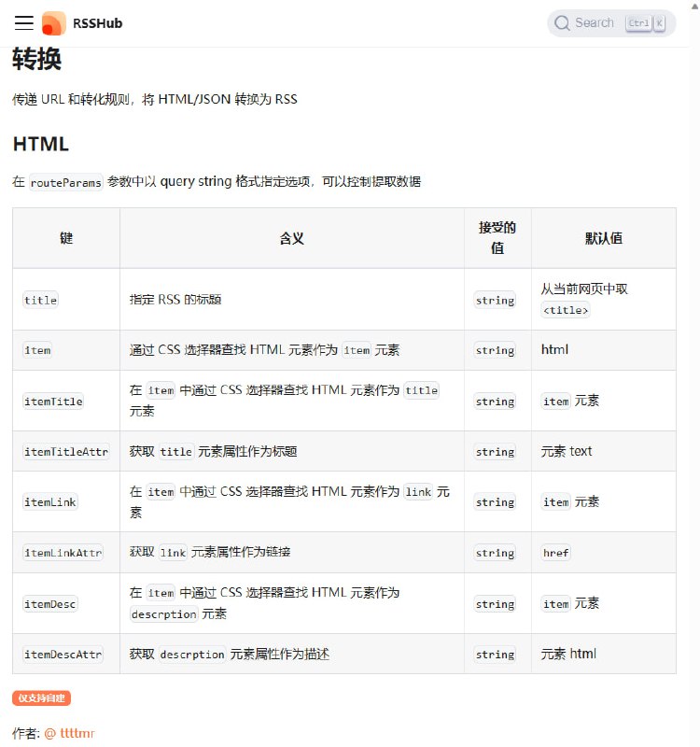The width and height of the screenshot is (700, 747).
Task: Select the itemTitle key cell
Action: [53, 401]
